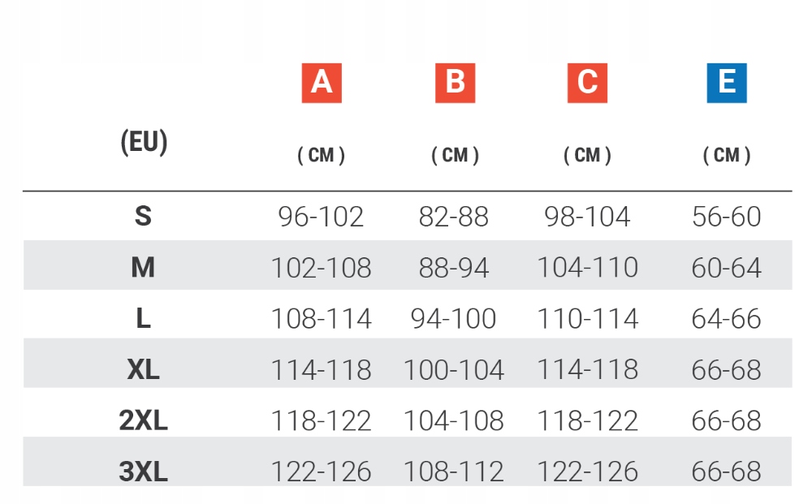The width and height of the screenshot is (812, 504).
Task: Click the 96-102 value for size S
Action: coord(321,217)
